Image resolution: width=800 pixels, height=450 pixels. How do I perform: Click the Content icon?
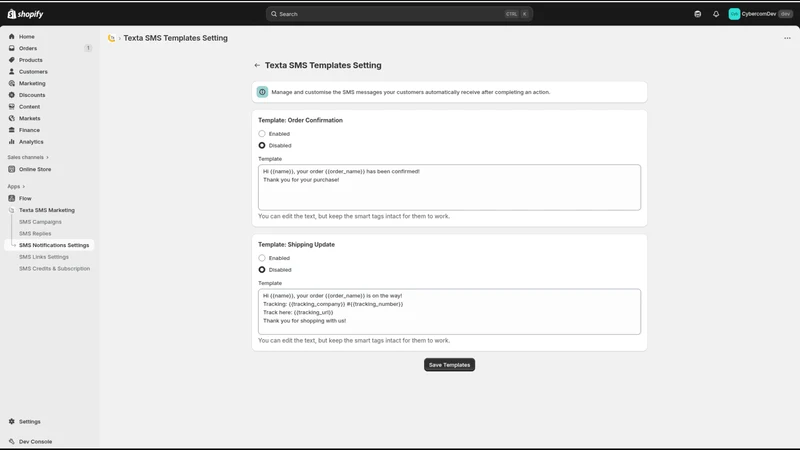(12, 107)
